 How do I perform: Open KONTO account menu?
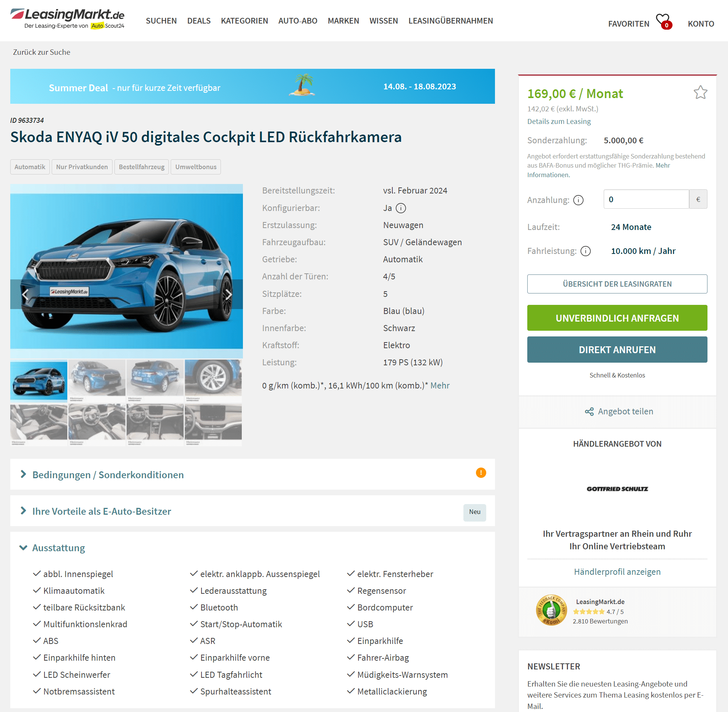tap(701, 24)
